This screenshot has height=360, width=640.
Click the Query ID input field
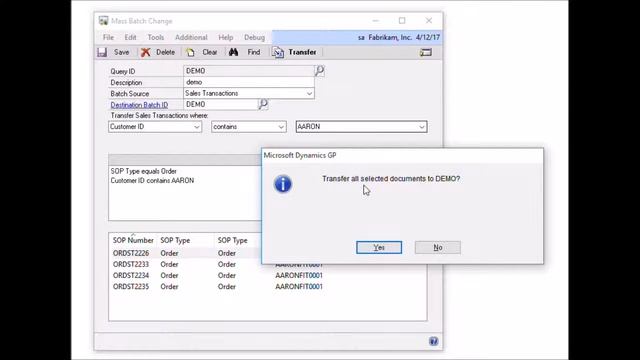pos(249,71)
